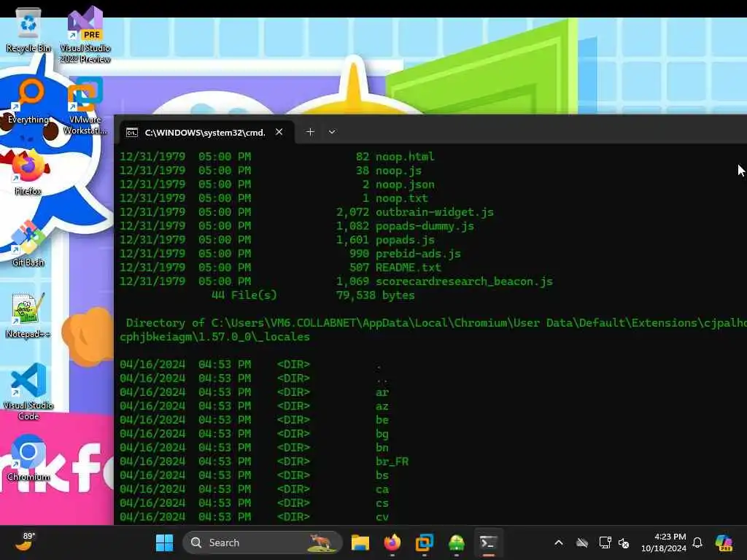Image resolution: width=747 pixels, height=560 pixels.
Task: Select the Terminal icon on the taskbar
Action: [488, 542]
